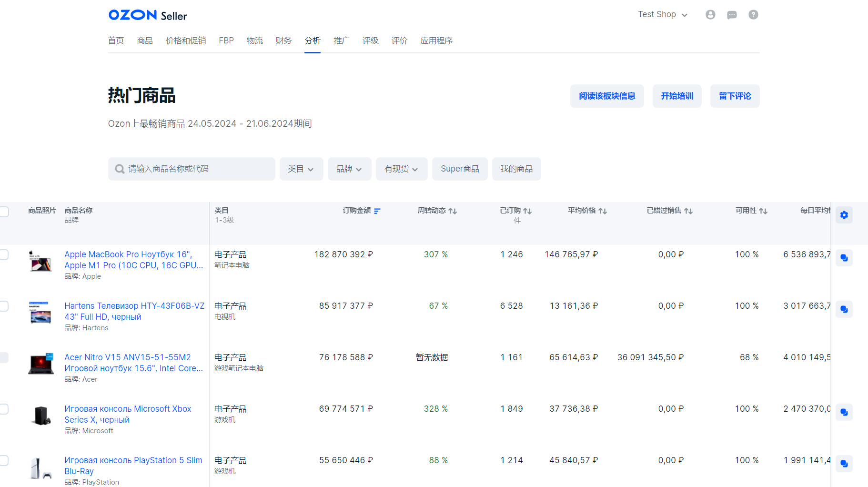
Task: Click the 暂无数据 cell in Acer row
Action: pos(432,357)
